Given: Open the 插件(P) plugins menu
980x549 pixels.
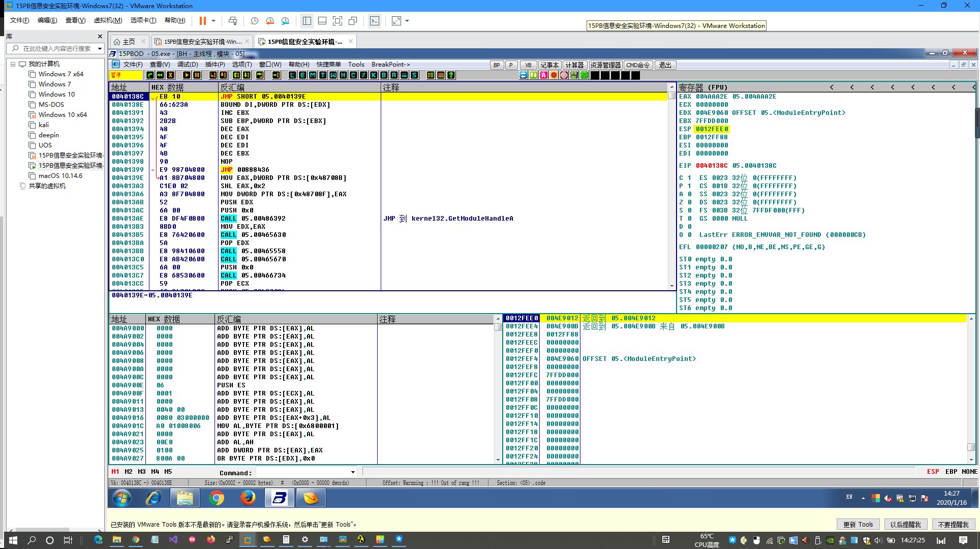Looking at the screenshot, I should click(215, 65).
